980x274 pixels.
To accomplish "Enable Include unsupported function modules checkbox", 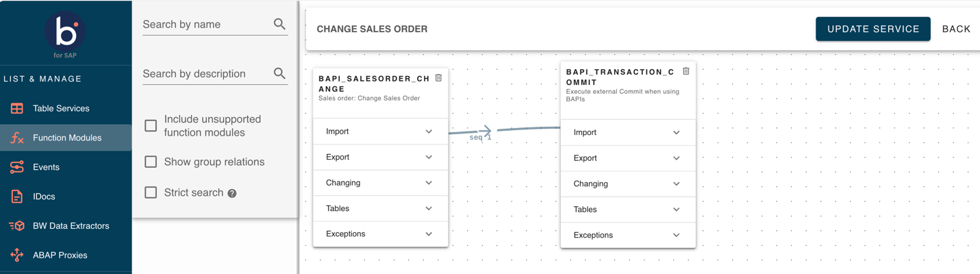I will [151, 126].
